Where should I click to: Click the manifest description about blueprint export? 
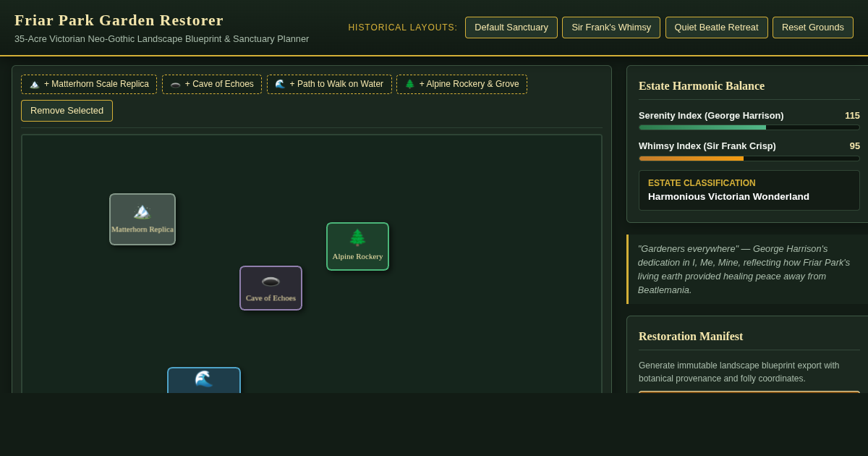point(739,372)
